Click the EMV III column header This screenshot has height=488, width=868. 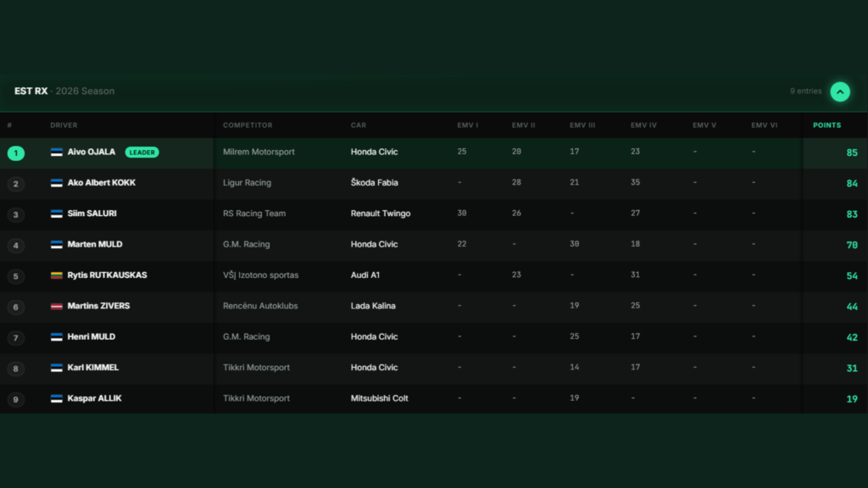pyautogui.click(x=582, y=125)
